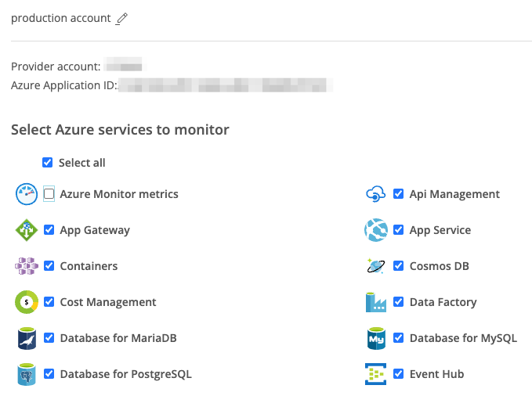This screenshot has height=396, width=532.
Task: Click the Database for PostgreSQL icon
Action: (x=27, y=374)
